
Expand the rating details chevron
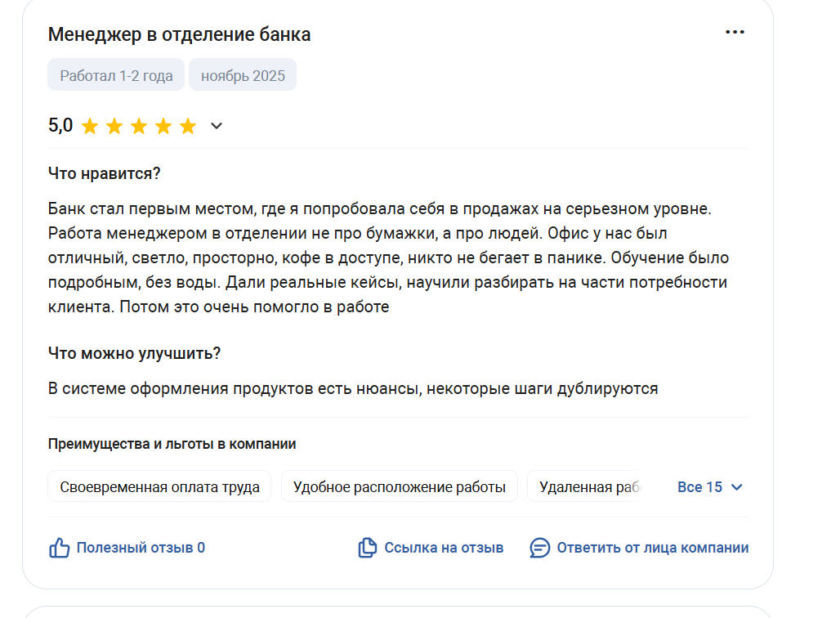coord(217,126)
